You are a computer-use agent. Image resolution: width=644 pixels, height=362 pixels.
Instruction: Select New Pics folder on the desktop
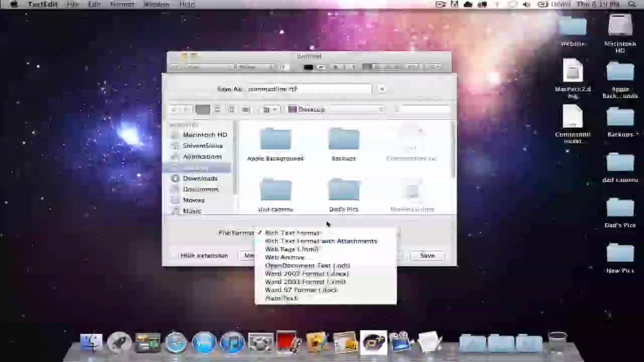pos(620,258)
